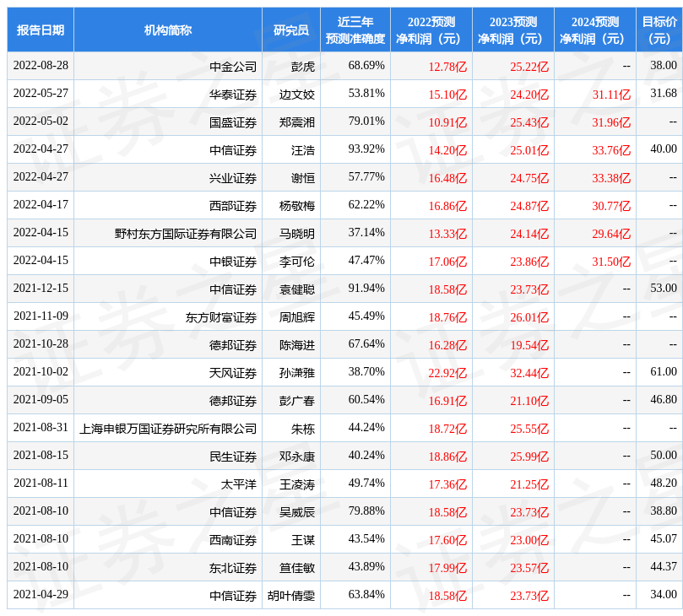Select institution 华泰证券
The image size is (683, 616).
pyautogui.click(x=233, y=95)
